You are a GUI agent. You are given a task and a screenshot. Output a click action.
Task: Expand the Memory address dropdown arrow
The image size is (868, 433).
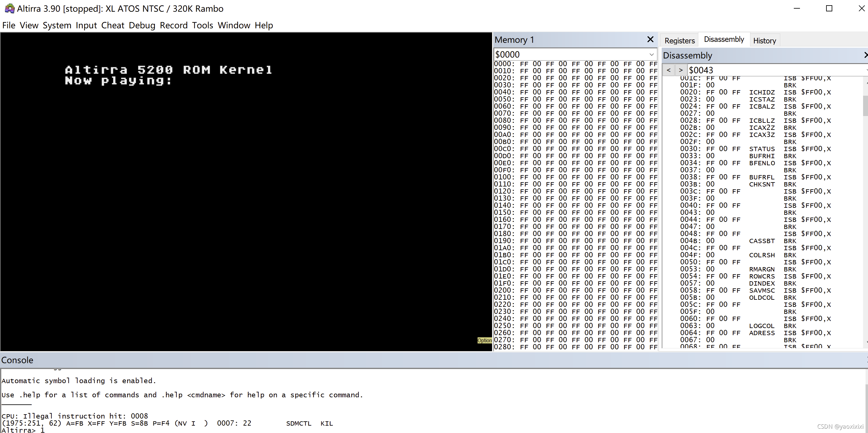pyautogui.click(x=652, y=54)
